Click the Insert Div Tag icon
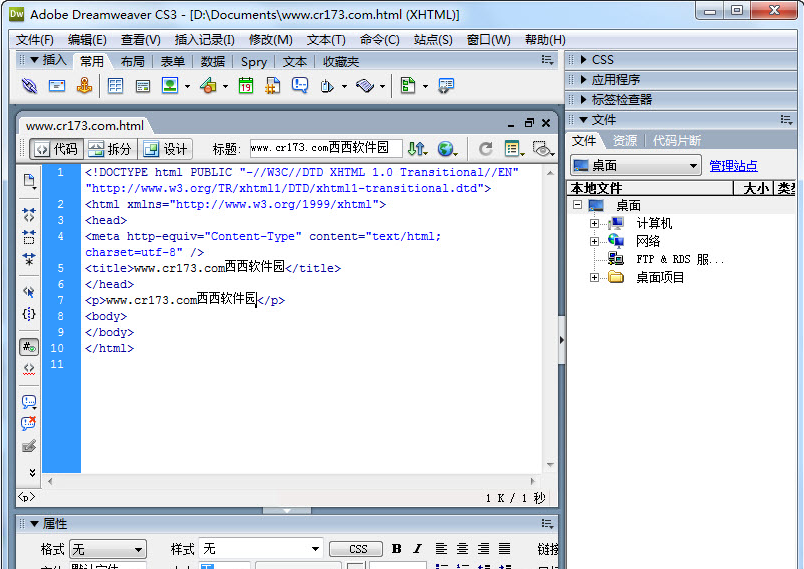The image size is (804, 569). [143, 86]
